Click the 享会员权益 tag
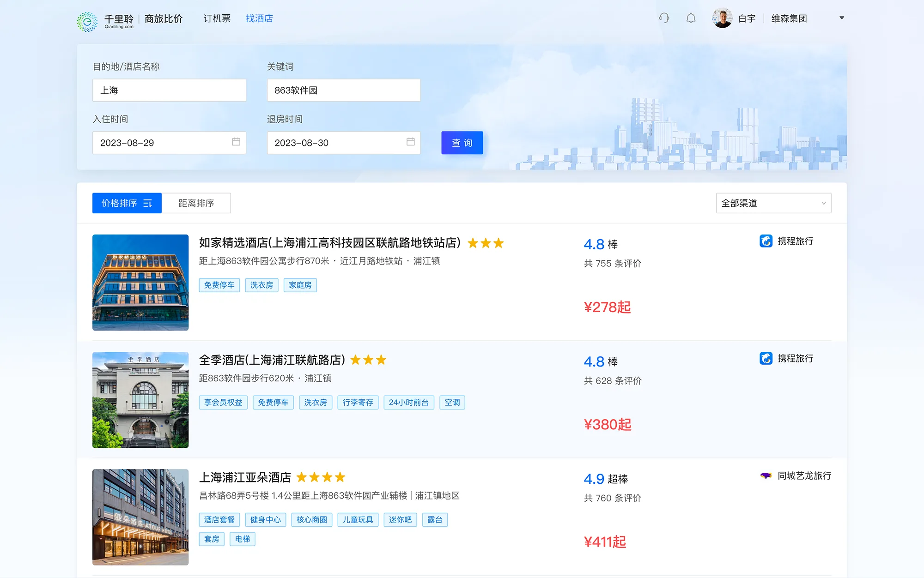Image resolution: width=924 pixels, height=578 pixels. [223, 403]
